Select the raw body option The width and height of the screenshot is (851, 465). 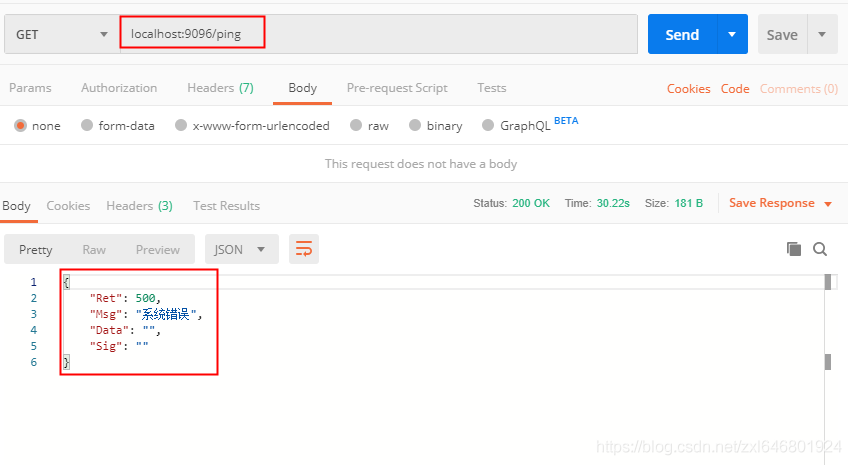tap(355, 126)
